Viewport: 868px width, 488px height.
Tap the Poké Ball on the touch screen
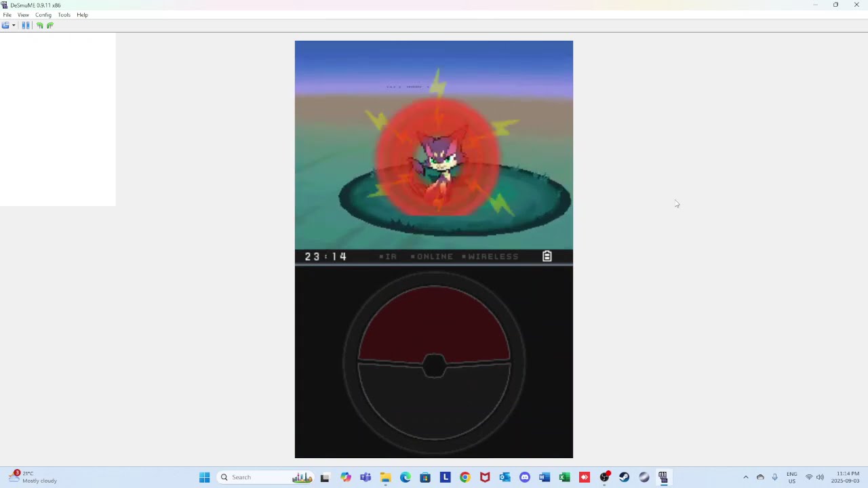pyautogui.click(x=434, y=364)
